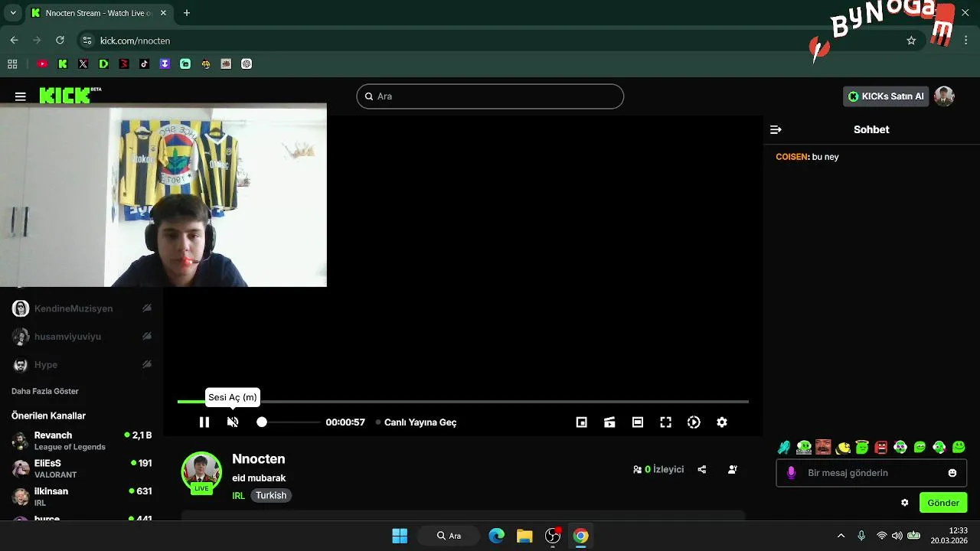Click the user-with-wrench moderator icon
This screenshot has height=551, width=980.
[x=733, y=470]
